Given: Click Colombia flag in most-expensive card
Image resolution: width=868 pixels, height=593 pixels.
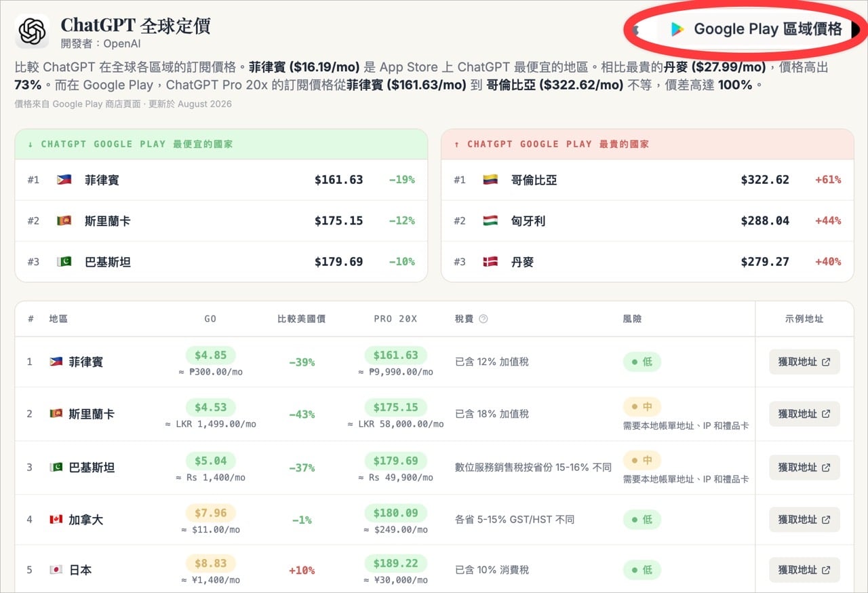Looking at the screenshot, I should [490, 180].
